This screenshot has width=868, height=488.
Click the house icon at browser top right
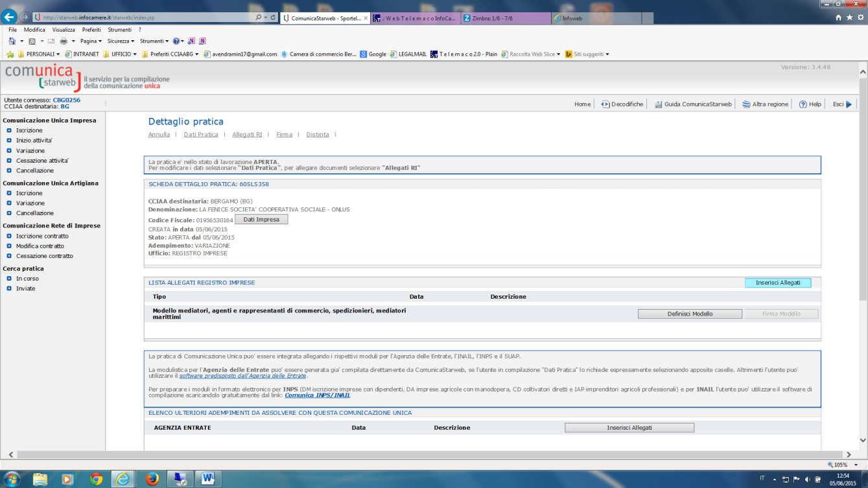pyautogui.click(x=839, y=17)
